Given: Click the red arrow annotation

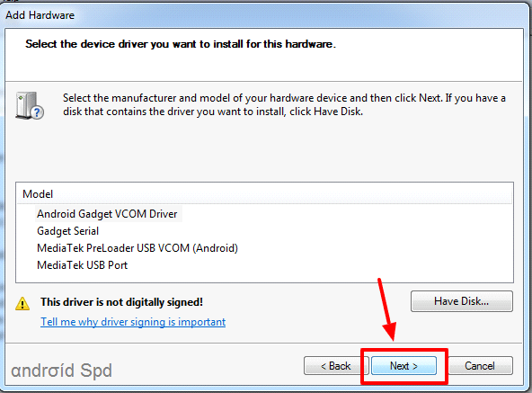Looking at the screenshot, I should [386, 309].
